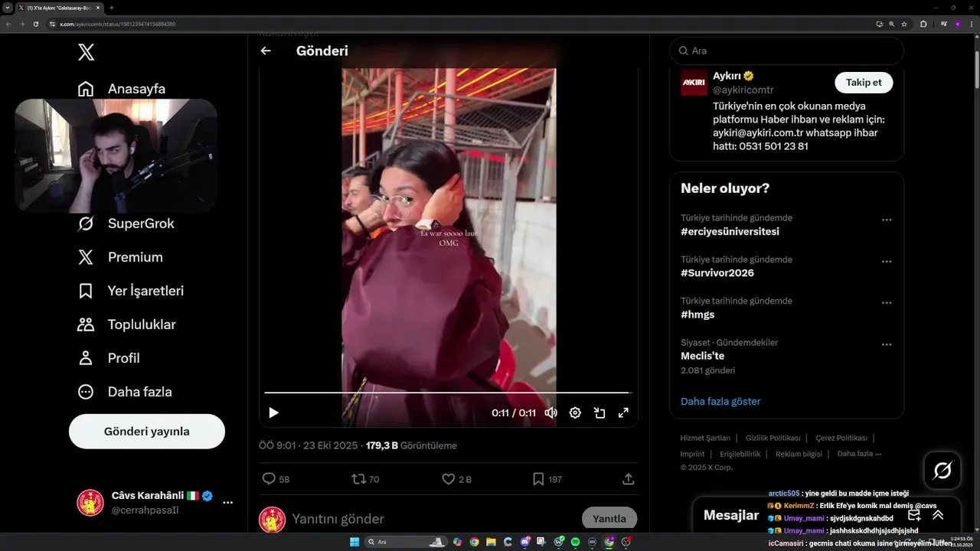Play the video
Viewport: 980px width, 551px height.
click(x=273, y=413)
